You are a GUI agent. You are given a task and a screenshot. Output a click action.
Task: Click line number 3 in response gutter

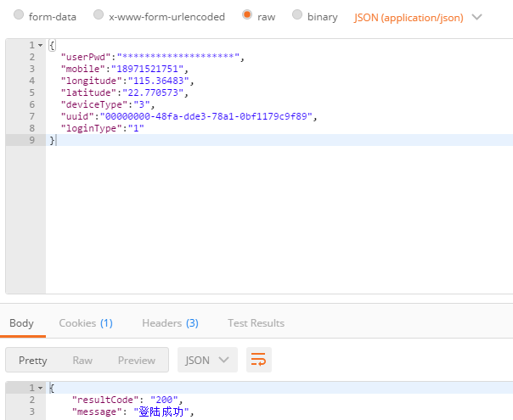pyautogui.click(x=31, y=412)
